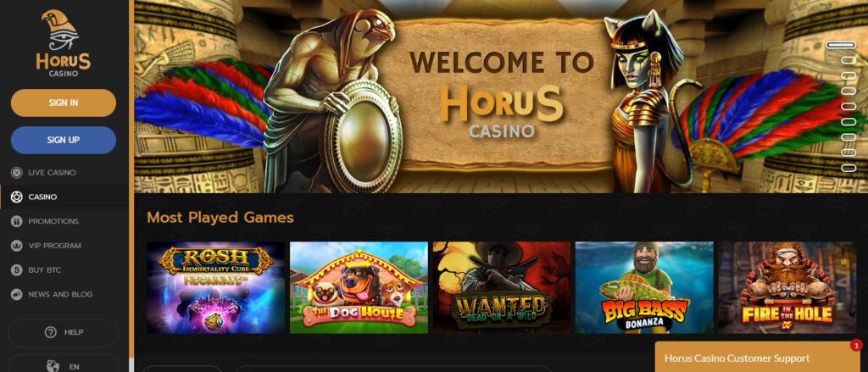
Task: Click the Help question mark icon
Action: click(x=51, y=332)
